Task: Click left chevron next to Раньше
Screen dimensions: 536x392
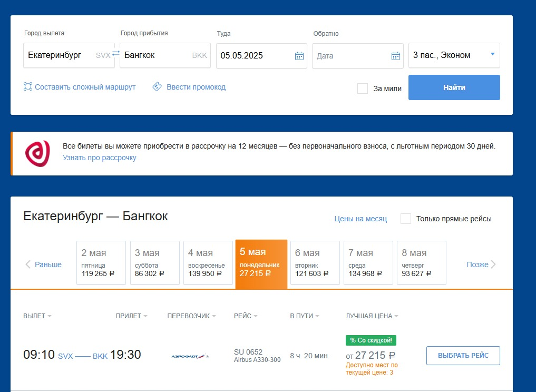Action: pos(28,264)
